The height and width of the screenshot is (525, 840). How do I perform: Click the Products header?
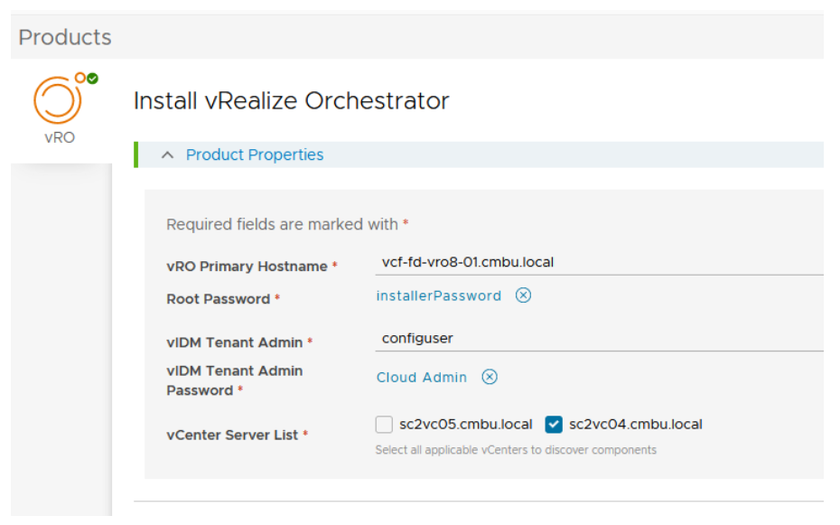65,38
